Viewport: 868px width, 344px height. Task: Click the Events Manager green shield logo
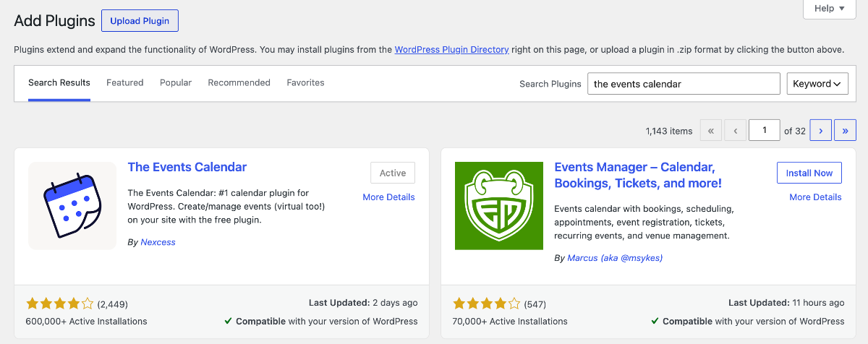(499, 206)
